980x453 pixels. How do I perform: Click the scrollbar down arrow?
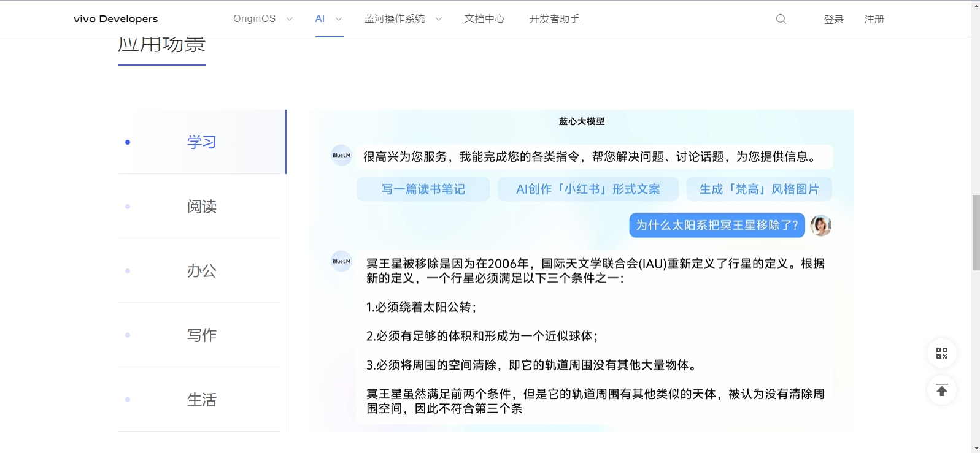(x=976, y=448)
